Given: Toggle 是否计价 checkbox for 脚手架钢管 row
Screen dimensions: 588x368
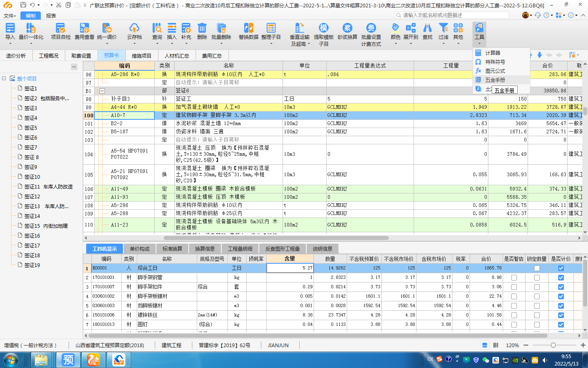Looking at the screenshot, I should point(561,278).
